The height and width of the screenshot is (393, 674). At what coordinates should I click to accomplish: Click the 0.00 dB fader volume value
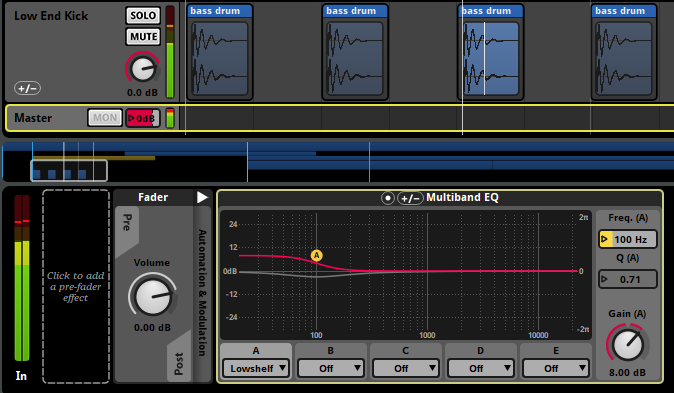[x=152, y=328]
